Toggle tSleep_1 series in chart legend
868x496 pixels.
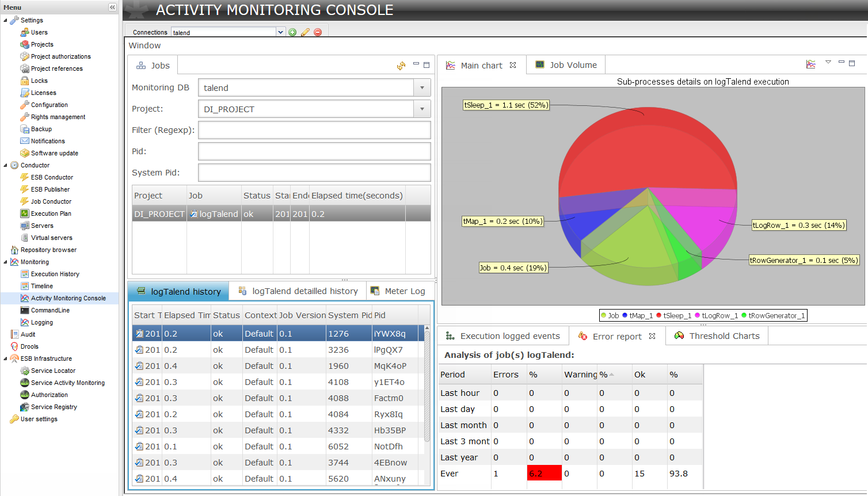click(x=673, y=315)
